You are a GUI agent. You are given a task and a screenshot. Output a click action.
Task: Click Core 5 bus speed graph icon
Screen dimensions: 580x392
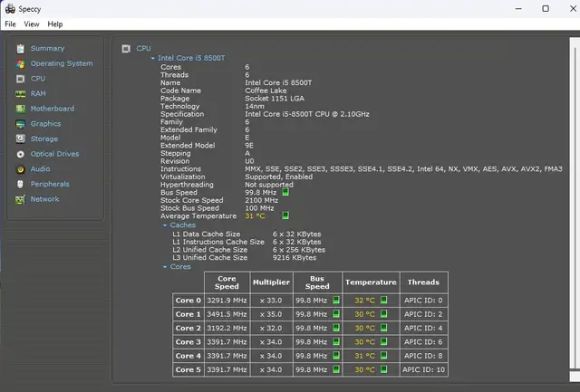[x=336, y=369]
